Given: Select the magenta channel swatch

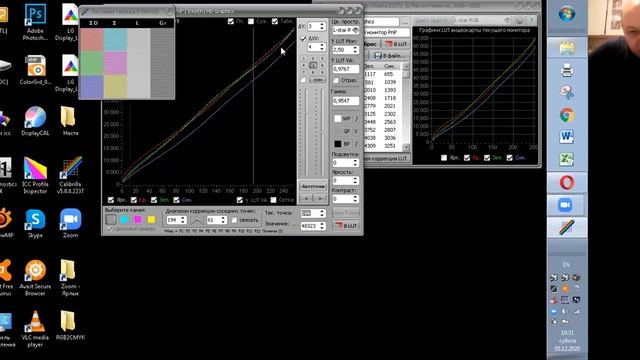Looking at the screenshot, I should coord(138,220).
